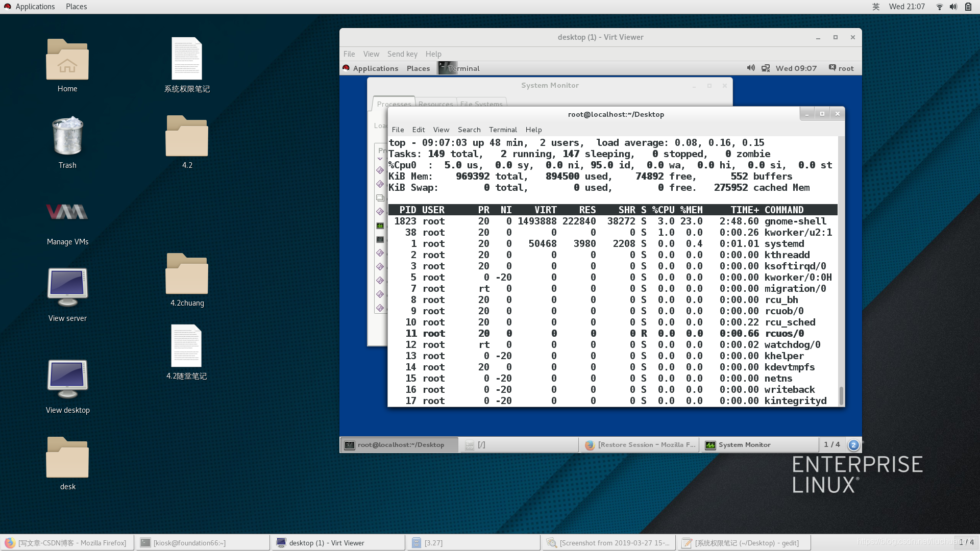Click host clock Wed 21:07
Screen dimensions: 980x551
tap(906, 7)
